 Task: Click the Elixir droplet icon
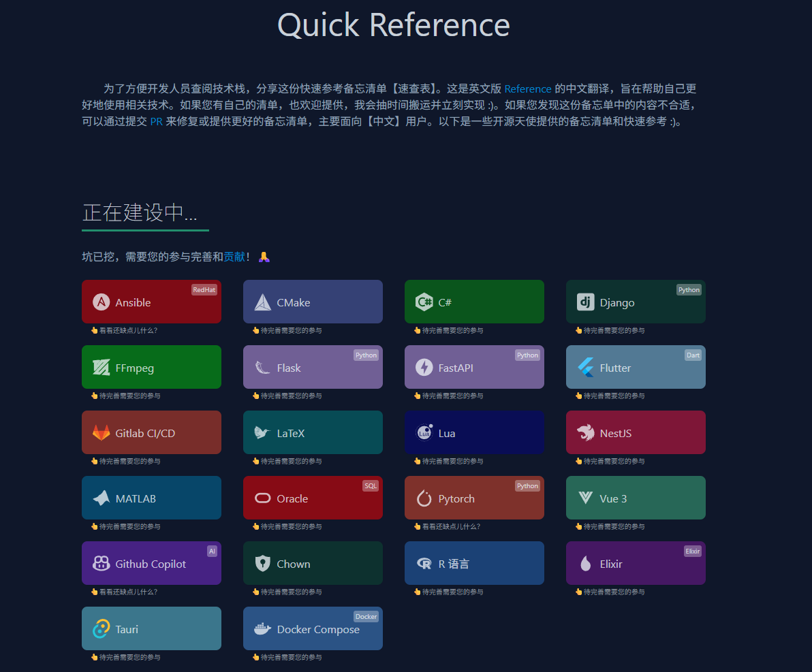click(586, 563)
